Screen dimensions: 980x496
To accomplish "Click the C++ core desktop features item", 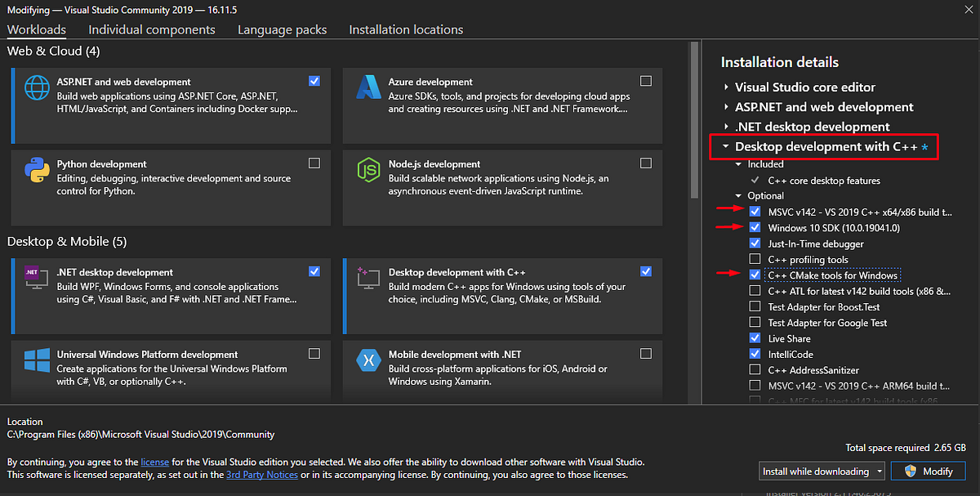I will click(824, 181).
